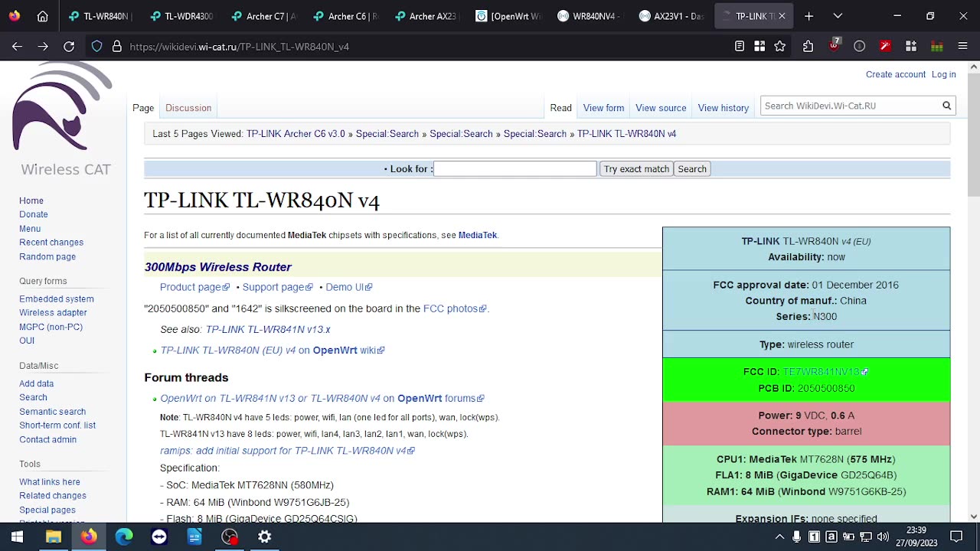Select View source tab

click(661, 108)
